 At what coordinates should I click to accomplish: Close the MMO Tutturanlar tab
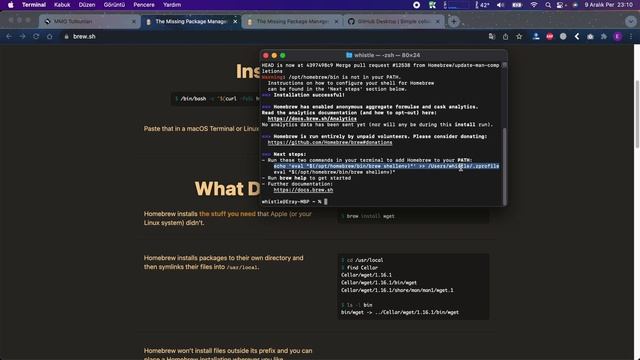[133, 21]
